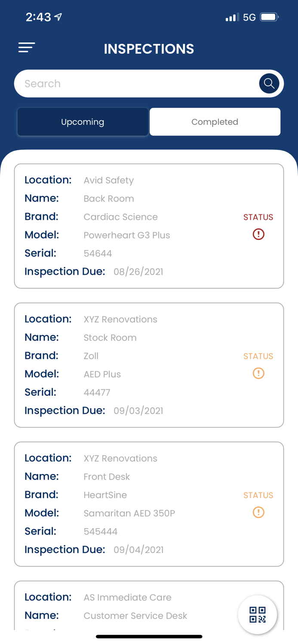Select the Upcoming tab
Screen dimensions: 298x644
(x=83, y=122)
